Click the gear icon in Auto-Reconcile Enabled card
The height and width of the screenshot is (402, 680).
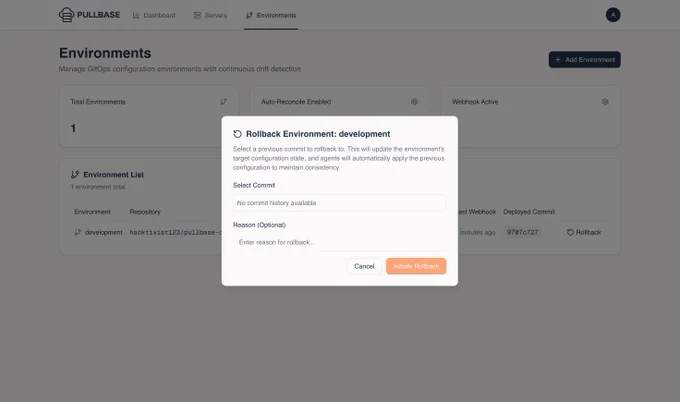click(414, 101)
